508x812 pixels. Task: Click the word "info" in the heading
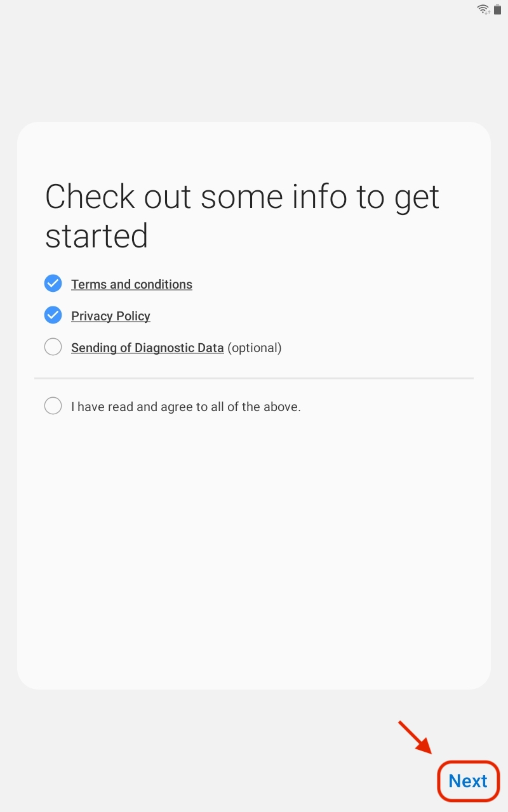pos(319,197)
